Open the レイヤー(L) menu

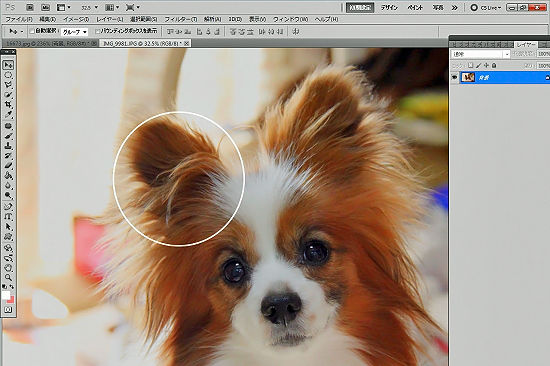click(109, 19)
